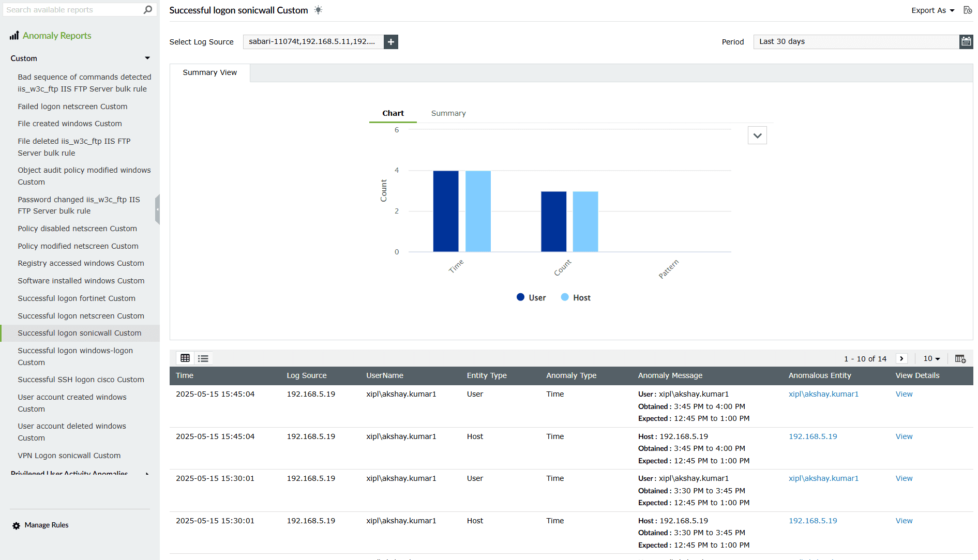Go to next page of results
This screenshot has width=978, height=560.
click(901, 359)
